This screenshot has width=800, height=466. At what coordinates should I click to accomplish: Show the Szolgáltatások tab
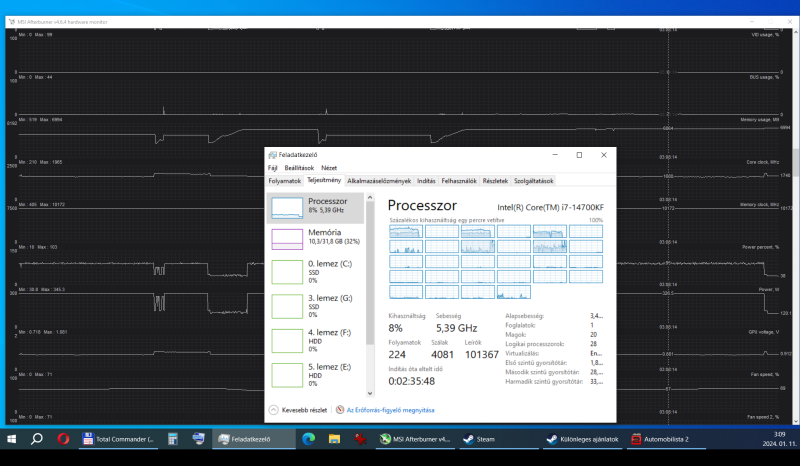click(x=533, y=181)
